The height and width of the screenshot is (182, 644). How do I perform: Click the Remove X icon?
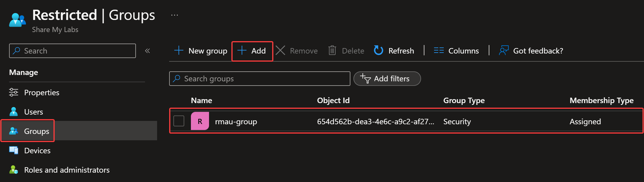tap(280, 50)
